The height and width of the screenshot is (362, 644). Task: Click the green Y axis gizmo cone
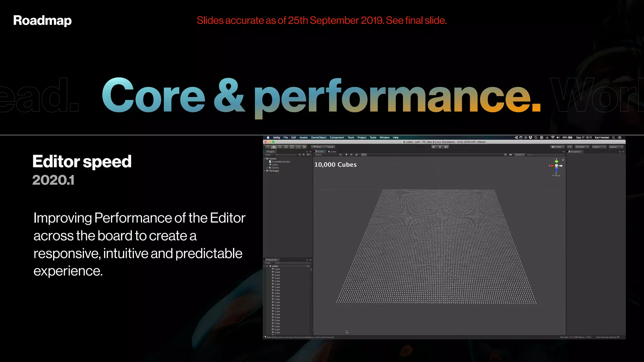[x=556, y=162]
